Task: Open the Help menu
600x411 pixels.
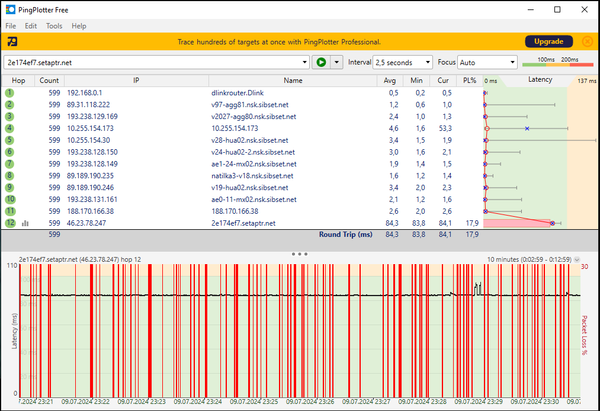Action: pos(79,26)
